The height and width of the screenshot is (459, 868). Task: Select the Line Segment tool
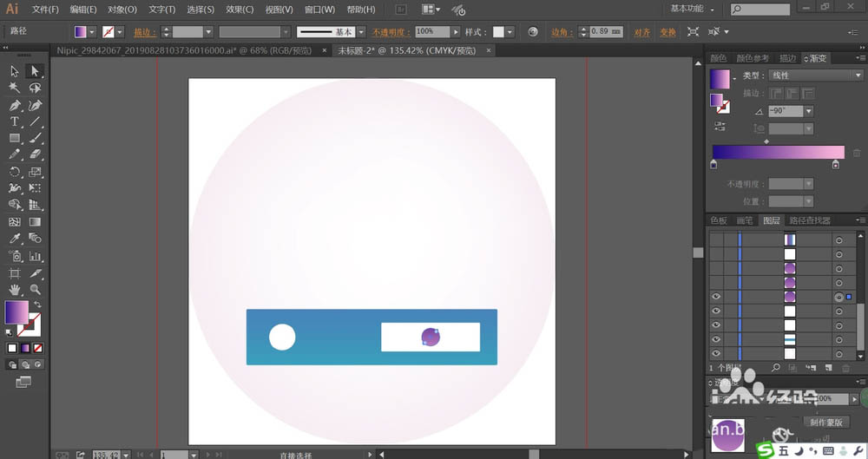35,121
